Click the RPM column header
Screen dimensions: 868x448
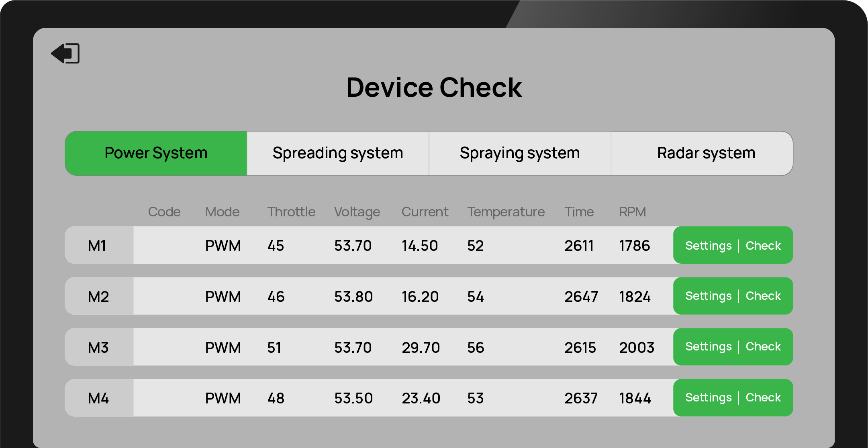coord(632,212)
